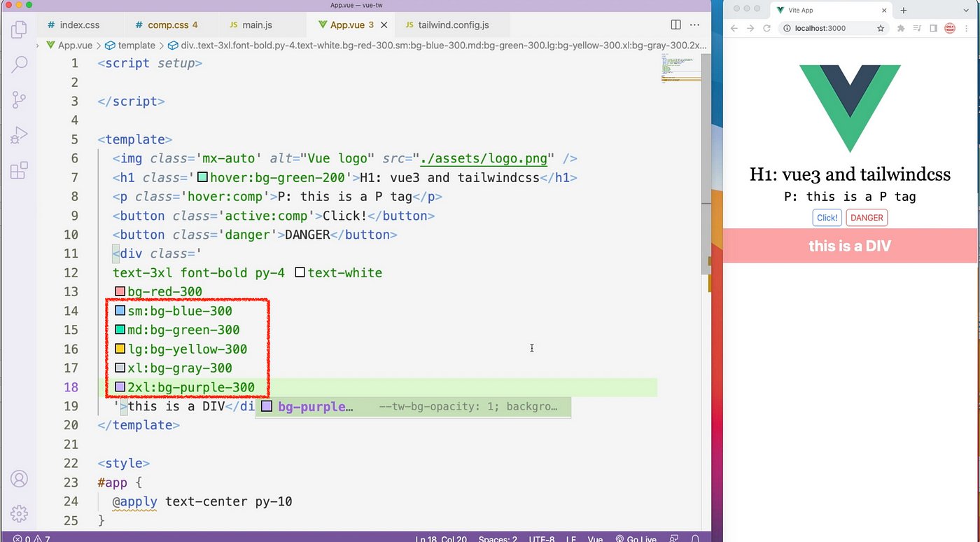
Task: Open editor More Actions ellipsis
Action: [694, 25]
